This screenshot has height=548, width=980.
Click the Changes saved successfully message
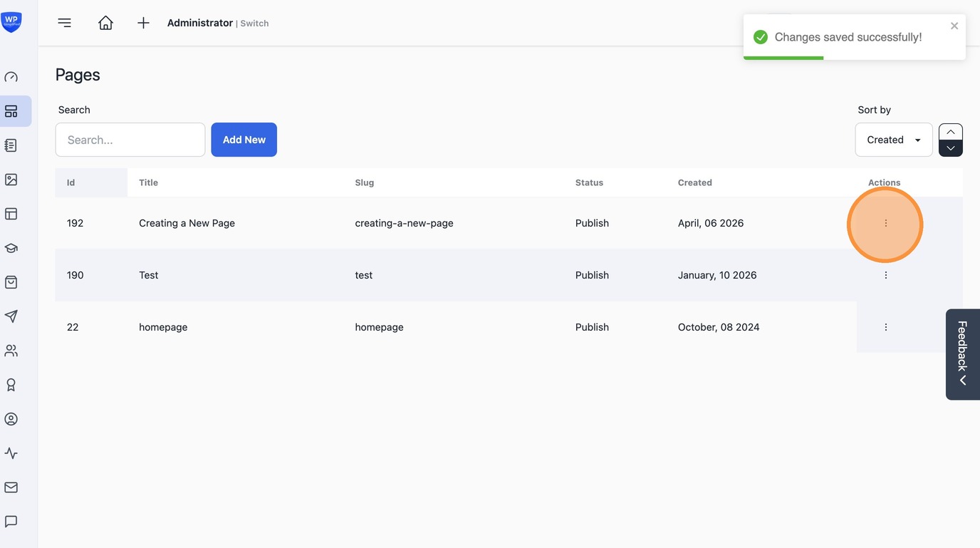(x=848, y=37)
